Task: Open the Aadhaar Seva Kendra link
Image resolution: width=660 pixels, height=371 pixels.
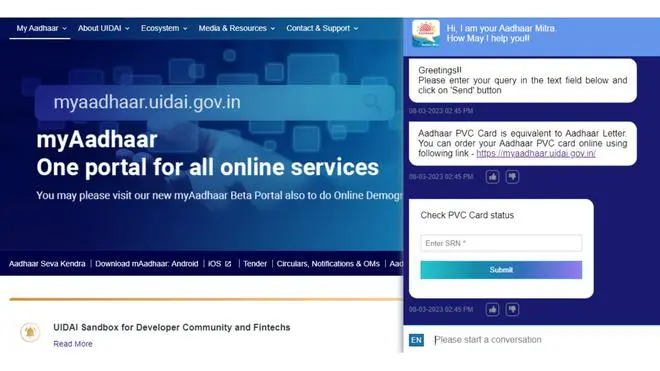Action: (47, 264)
